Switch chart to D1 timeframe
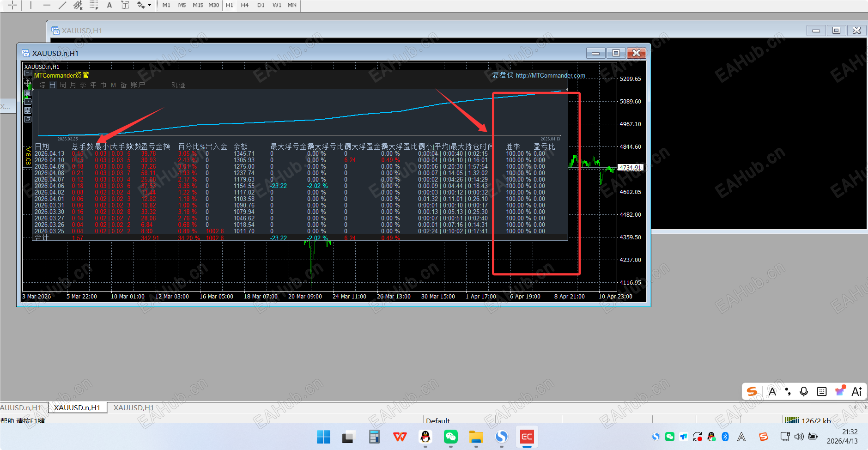The height and width of the screenshot is (450, 868). tap(261, 5)
